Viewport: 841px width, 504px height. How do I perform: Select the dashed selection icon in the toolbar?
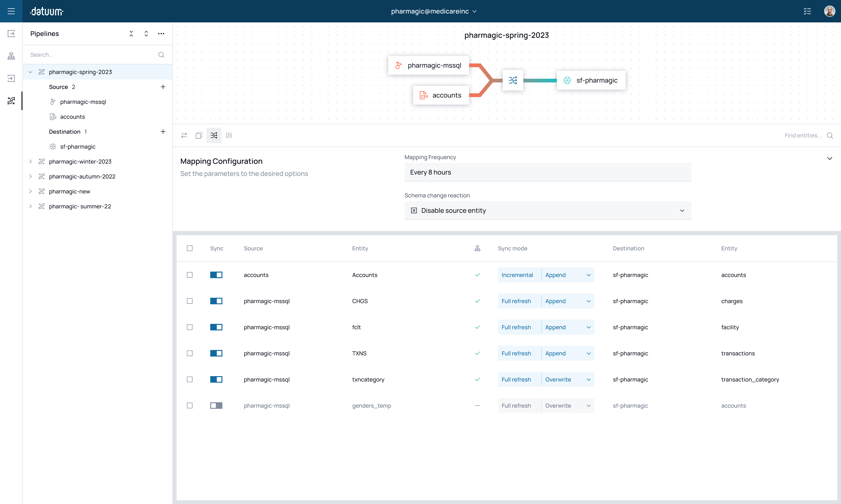[x=199, y=135]
